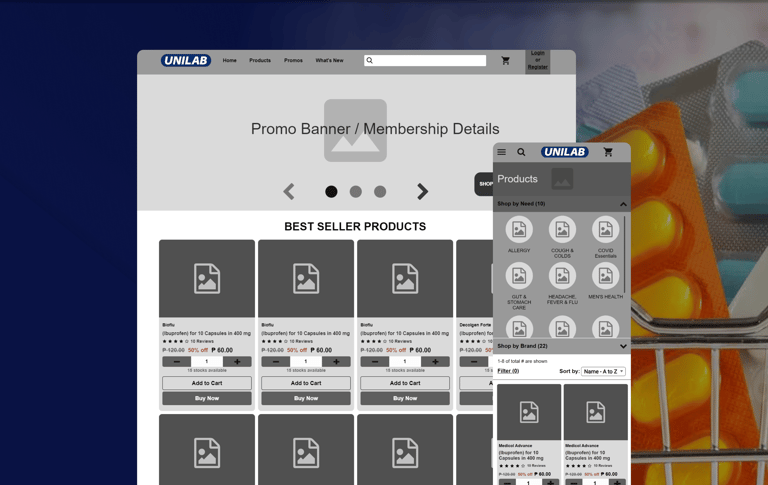Click the Filter (0) link
The height and width of the screenshot is (485, 768).
pyautogui.click(x=508, y=371)
